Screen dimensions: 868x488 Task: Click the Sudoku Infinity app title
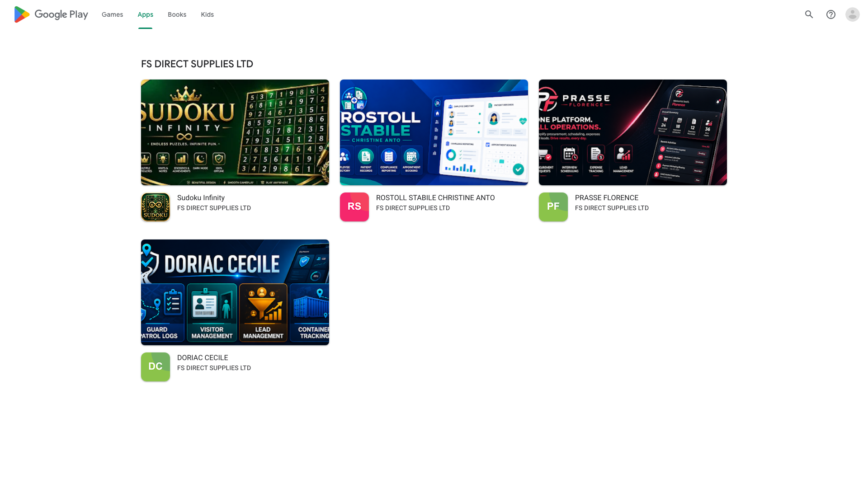pyautogui.click(x=201, y=198)
